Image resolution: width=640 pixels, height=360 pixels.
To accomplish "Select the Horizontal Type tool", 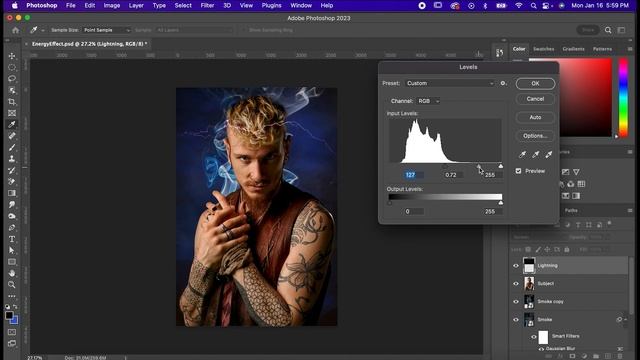I will pyautogui.click(x=12, y=239).
